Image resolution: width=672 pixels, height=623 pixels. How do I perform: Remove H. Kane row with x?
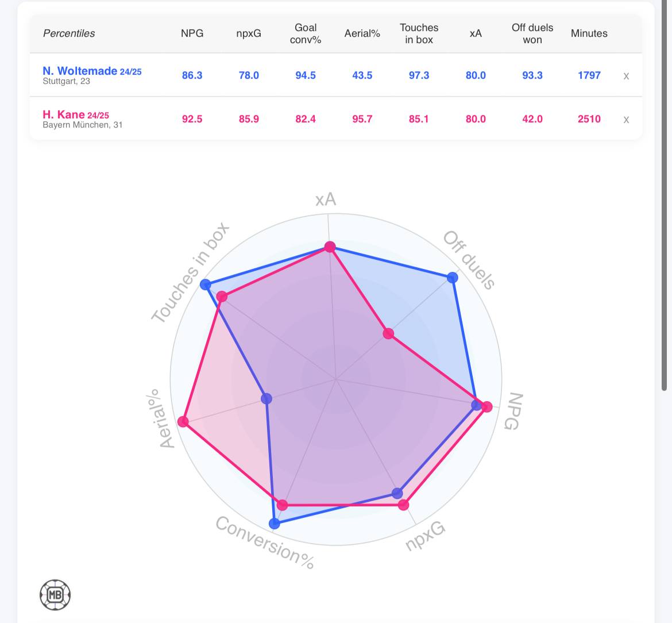coord(626,120)
